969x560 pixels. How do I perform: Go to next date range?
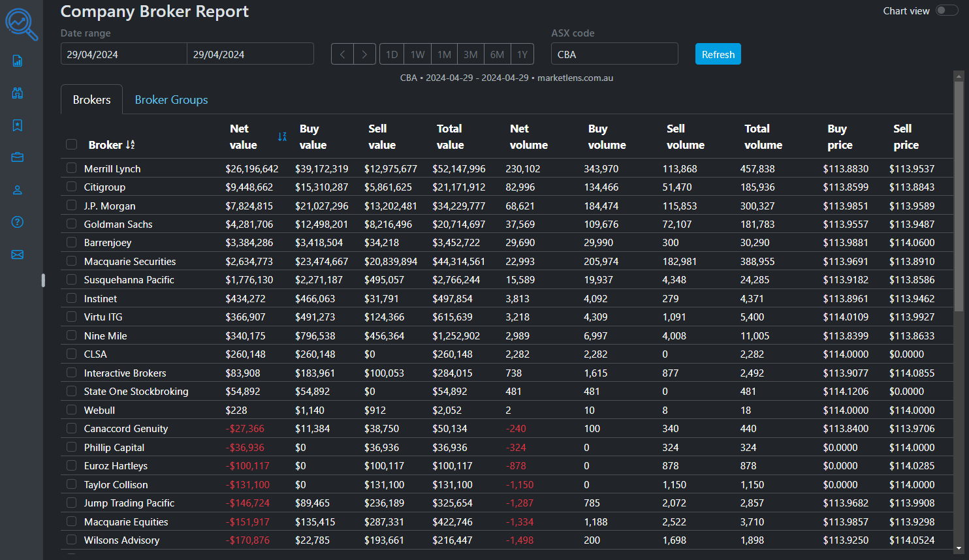click(364, 54)
